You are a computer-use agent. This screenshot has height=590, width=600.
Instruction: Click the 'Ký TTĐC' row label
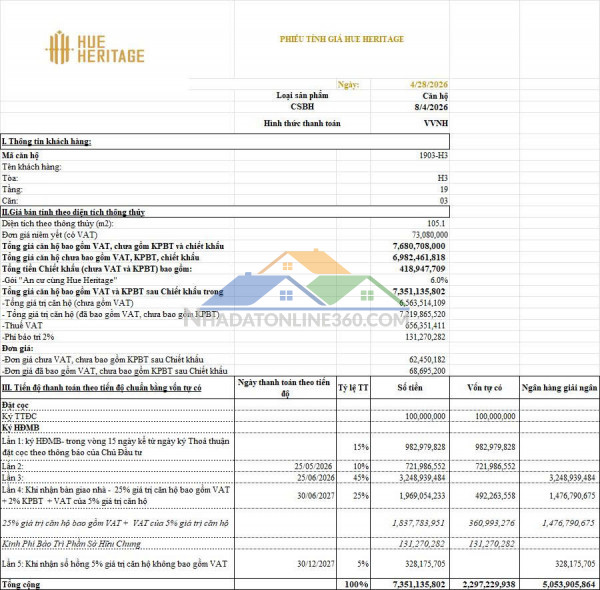click(x=20, y=416)
